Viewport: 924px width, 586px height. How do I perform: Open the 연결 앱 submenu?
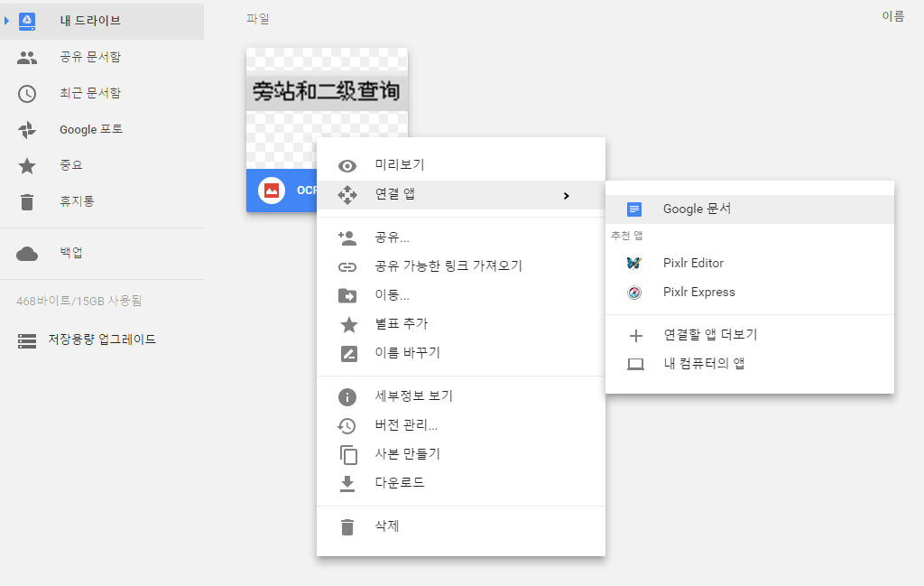[461, 194]
